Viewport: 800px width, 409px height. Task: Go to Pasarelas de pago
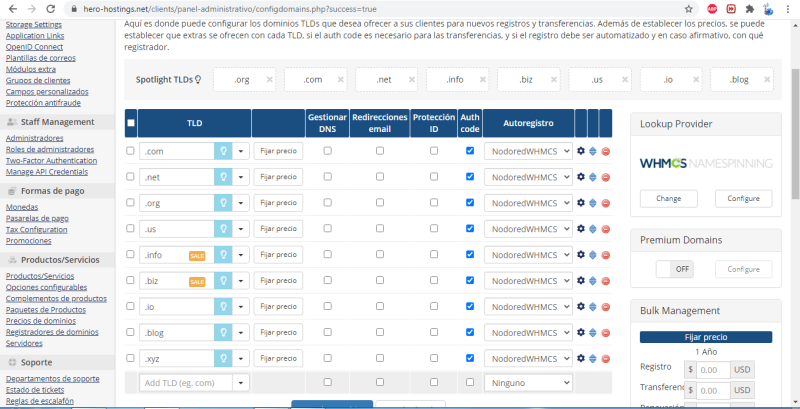click(x=37, y=218)
